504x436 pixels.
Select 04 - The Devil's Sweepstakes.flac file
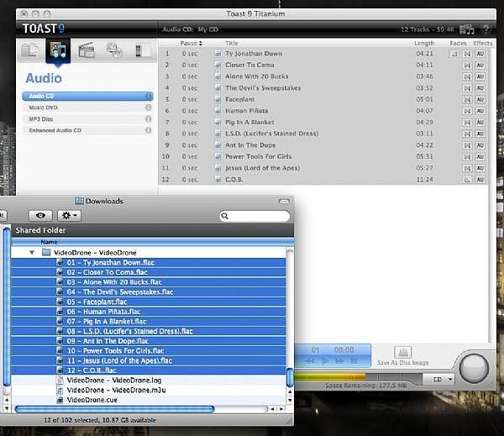148,292
